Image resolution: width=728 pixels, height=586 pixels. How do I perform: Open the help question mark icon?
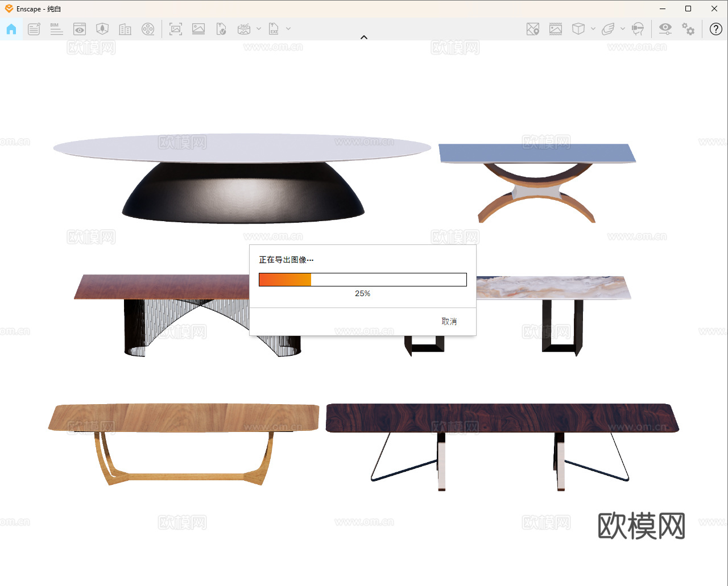point(716,29)
